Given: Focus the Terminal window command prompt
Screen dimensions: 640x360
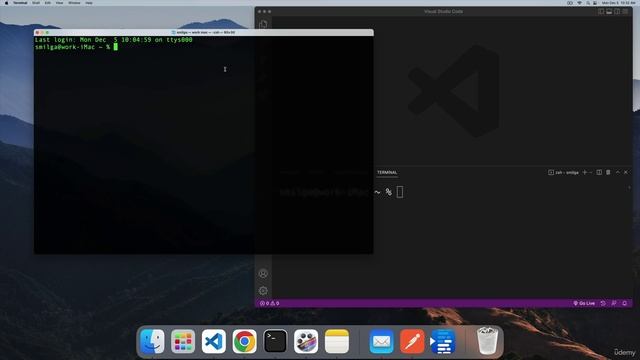Looking at the screenshot, I should tap(116, 47).
